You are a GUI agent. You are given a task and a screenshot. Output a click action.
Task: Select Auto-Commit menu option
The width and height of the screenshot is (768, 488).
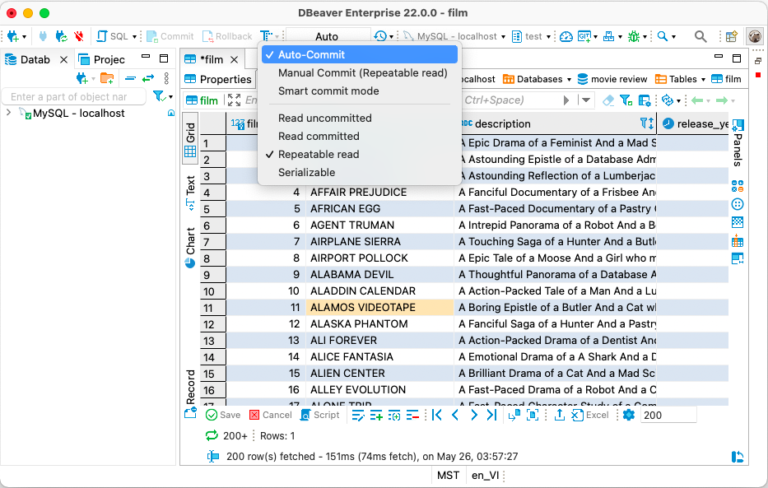coord(360,55)
